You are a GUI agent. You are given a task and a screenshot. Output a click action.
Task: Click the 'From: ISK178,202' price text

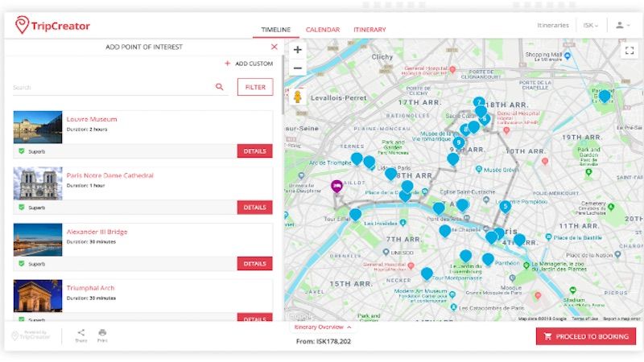(x=324, y=341)
